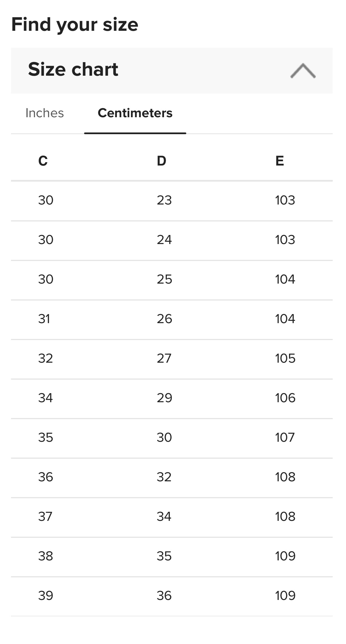Click the Size chart header title
Viewport: 346px width, 644px height.
(x=73, y=69)
